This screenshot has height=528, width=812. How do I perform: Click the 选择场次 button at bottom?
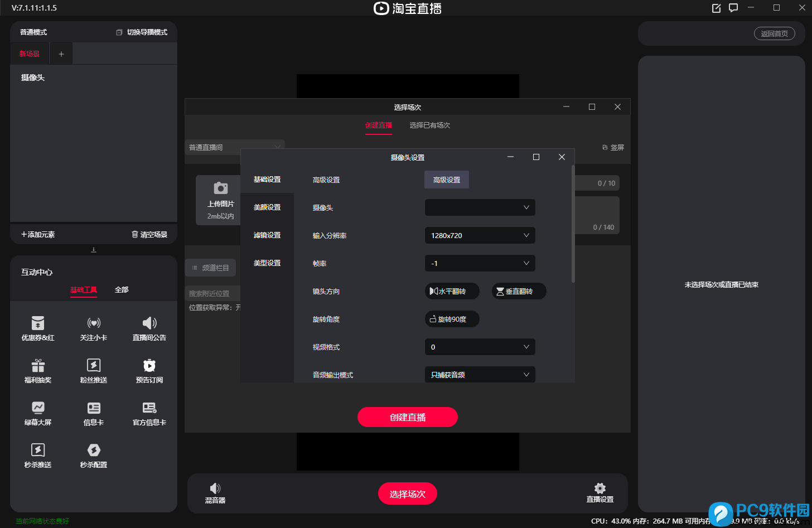coord(408,494)
